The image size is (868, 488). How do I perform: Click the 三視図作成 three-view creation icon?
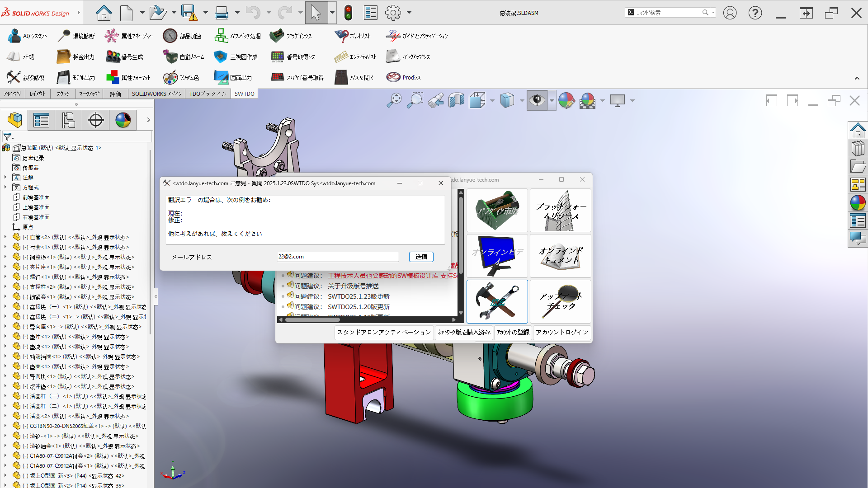click(x=220, y=57)
